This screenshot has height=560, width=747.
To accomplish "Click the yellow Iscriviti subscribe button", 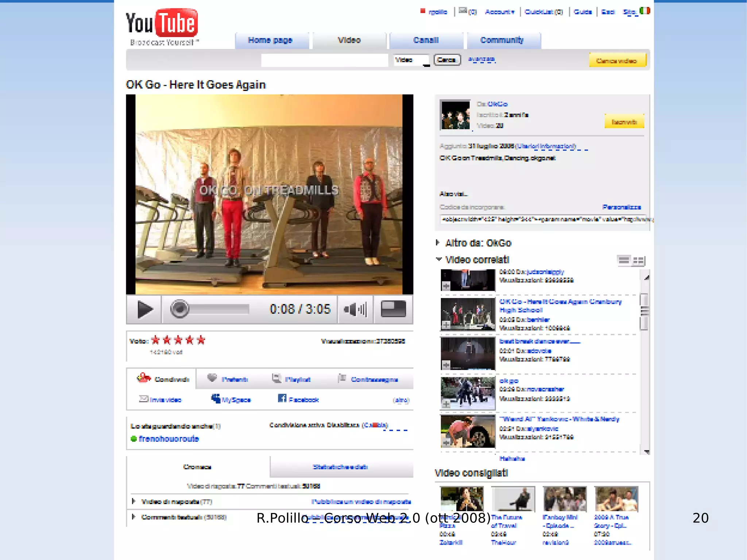I will 624,122.
